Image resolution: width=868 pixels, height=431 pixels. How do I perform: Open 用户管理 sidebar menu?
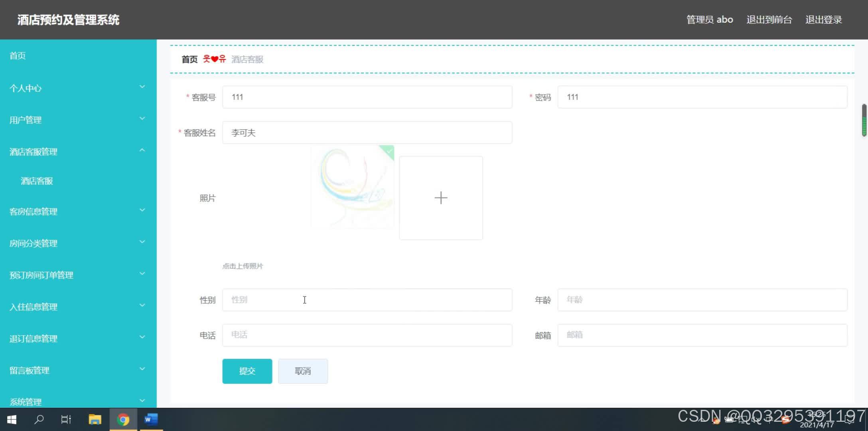point(78,120)
